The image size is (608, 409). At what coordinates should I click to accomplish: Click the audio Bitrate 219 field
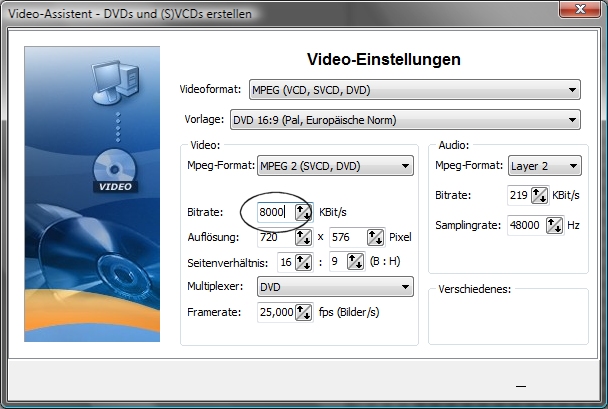[514, 195]
